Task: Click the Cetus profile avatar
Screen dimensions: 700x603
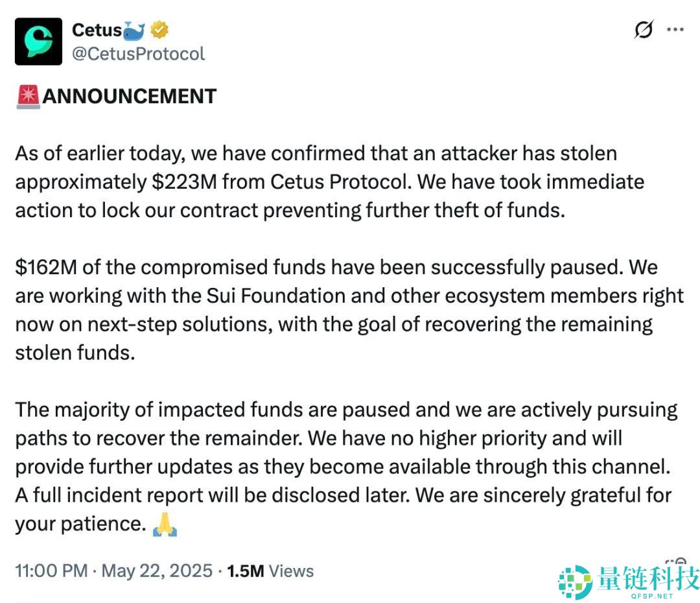Action: pos(38,41)
